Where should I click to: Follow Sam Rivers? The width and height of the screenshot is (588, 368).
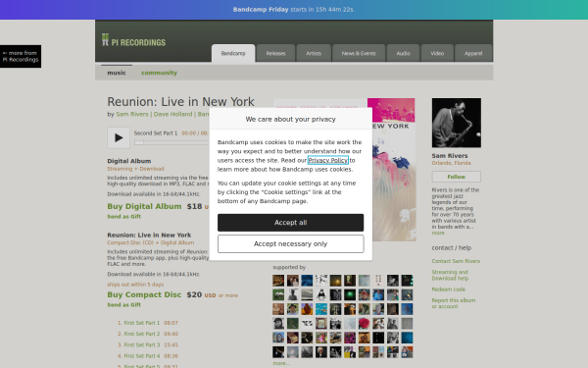tap(457, 177)
